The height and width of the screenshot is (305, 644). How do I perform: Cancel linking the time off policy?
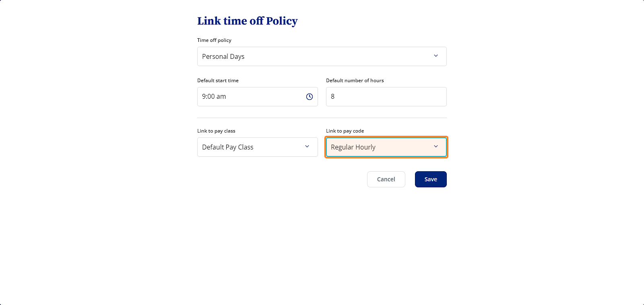pyautogui.click(x=386, y=179)
